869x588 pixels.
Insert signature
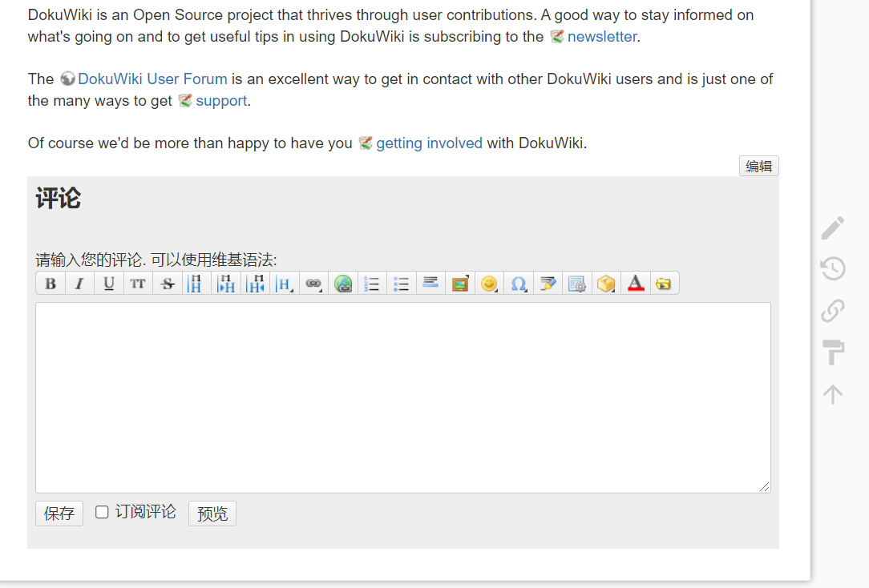pyautogui.click(x=548, y=284)
